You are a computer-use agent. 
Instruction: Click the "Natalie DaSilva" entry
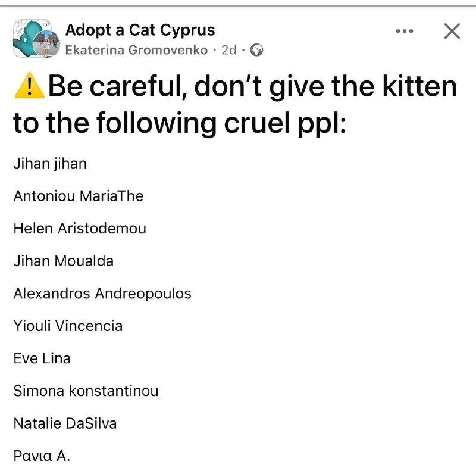coord(65,423)
